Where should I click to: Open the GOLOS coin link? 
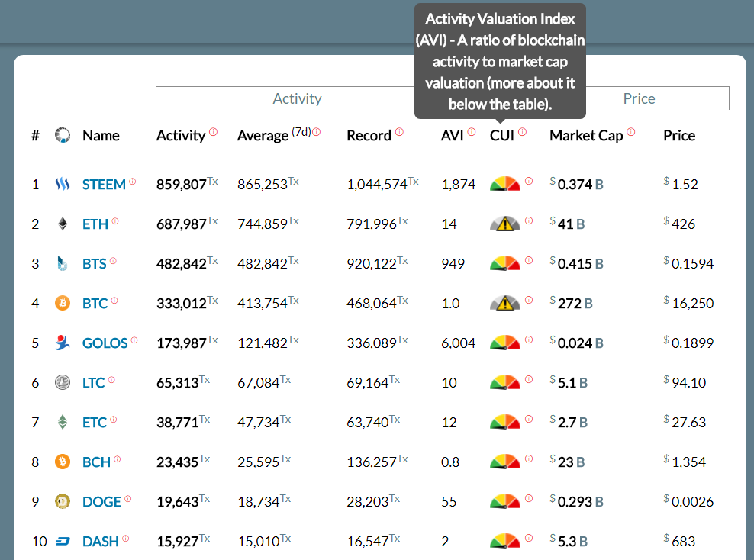coord(105,343)
